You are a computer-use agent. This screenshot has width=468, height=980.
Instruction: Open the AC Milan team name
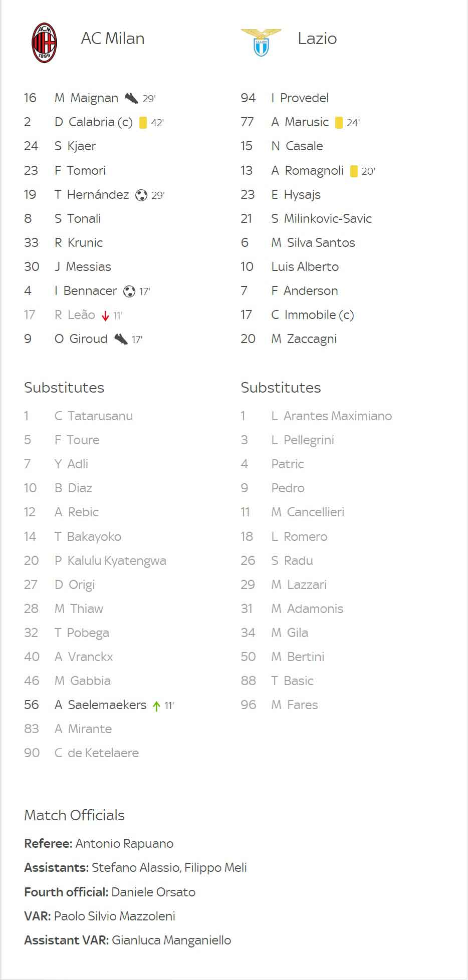pos(113,39)
